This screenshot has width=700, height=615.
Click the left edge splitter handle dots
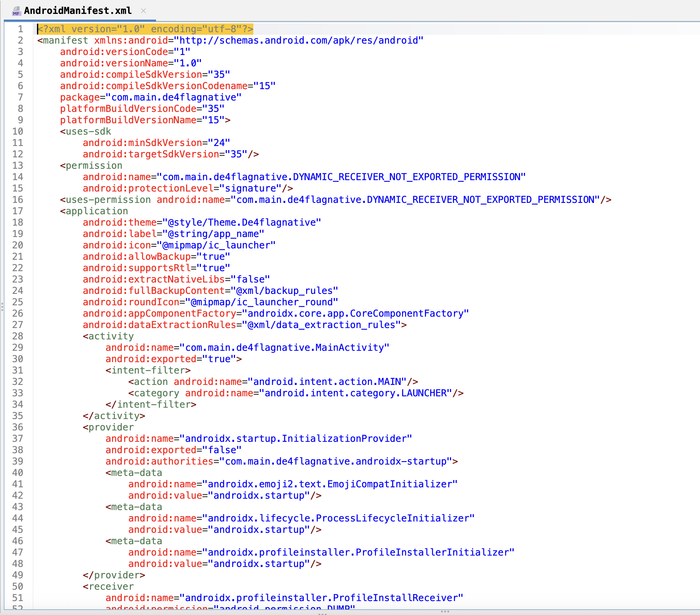pyautogui.click(x=2, y=307)
